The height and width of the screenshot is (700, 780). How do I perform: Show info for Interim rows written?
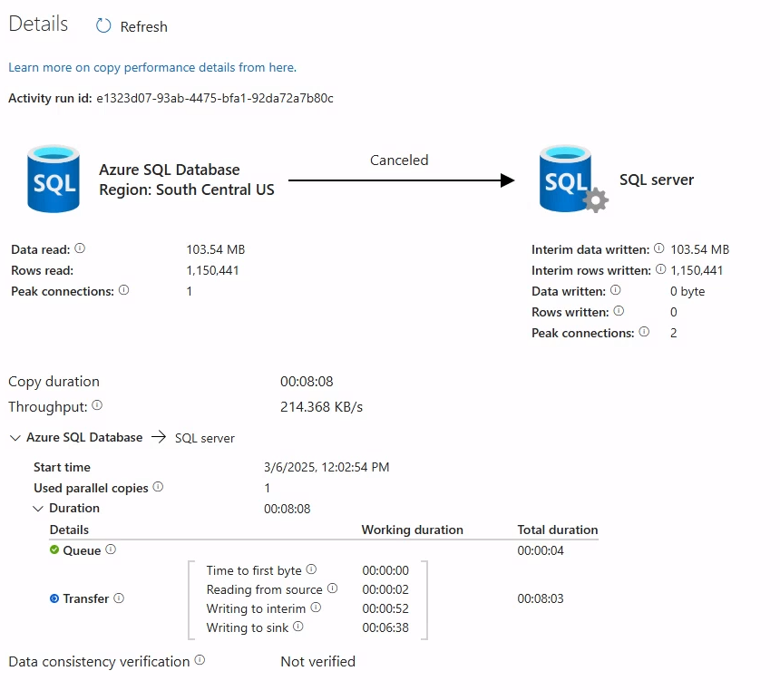pos(660,269)
